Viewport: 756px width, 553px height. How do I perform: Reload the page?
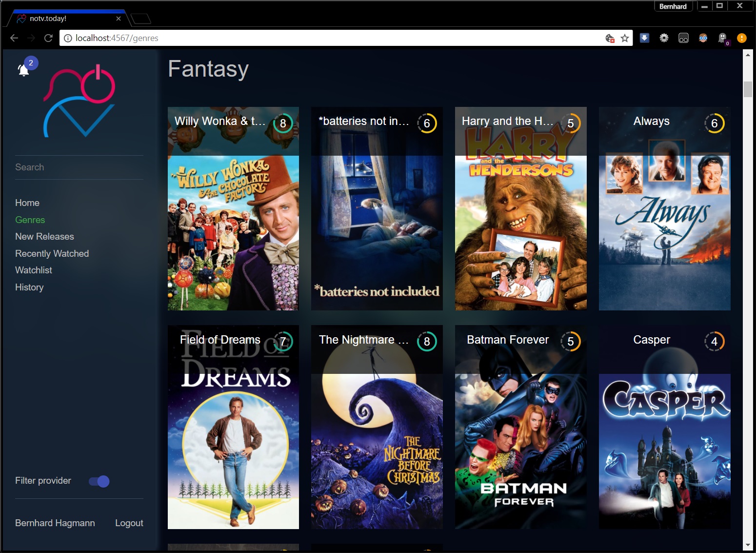[48, 38]
